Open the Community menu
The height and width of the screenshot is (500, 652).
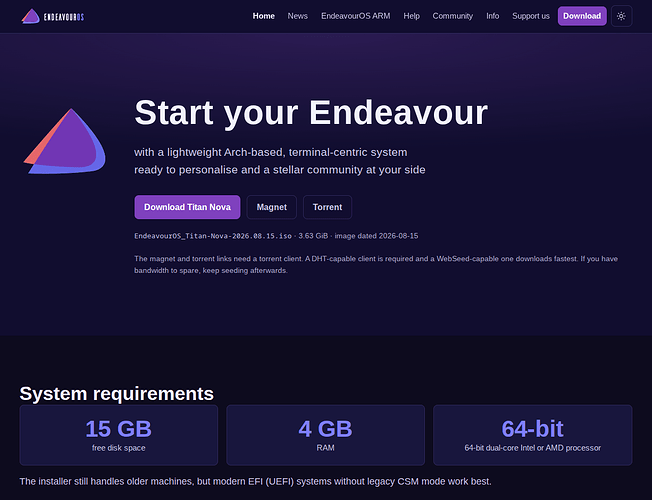coord(452,16)
